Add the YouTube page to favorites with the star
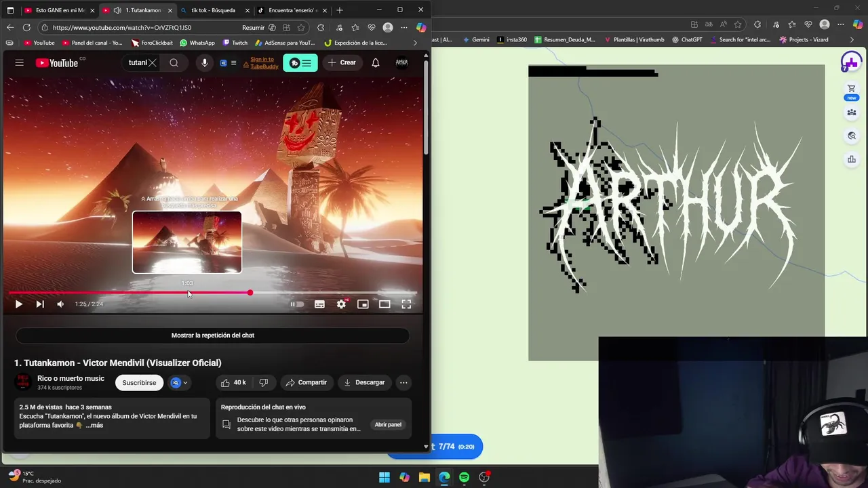The width and height of the screenshot is (868, 488). 301,28
